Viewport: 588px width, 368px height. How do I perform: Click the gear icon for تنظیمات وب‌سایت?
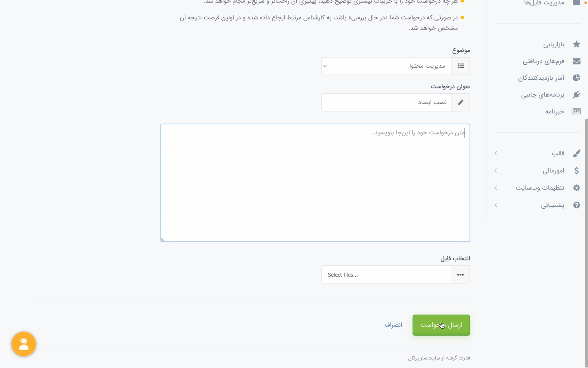(576, 188)
